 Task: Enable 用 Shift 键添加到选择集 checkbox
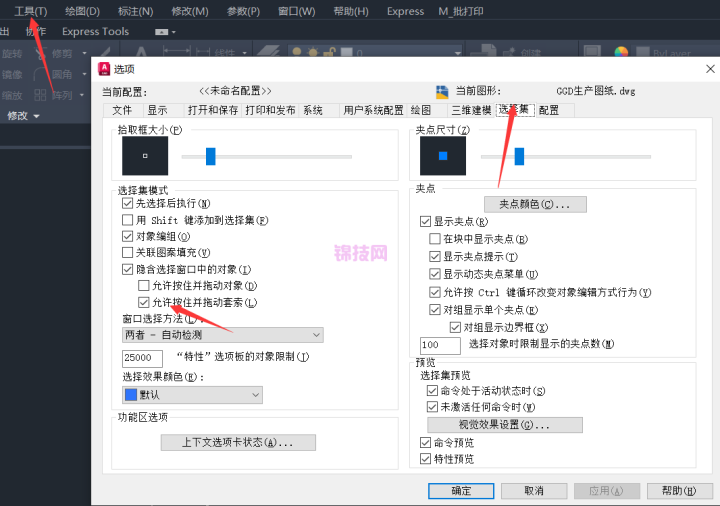(x=128, y=220)
